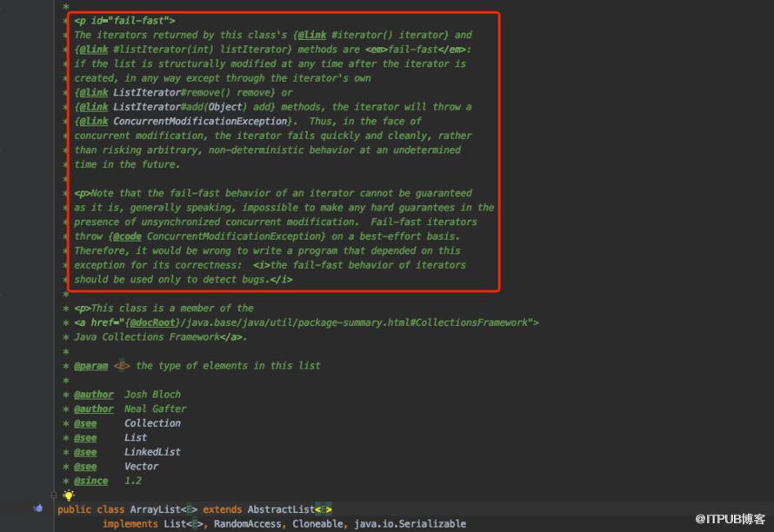This screenshot has width=774, height=532.
Task: Click the Collection @see reference
Action: click(x=152, y=423)
